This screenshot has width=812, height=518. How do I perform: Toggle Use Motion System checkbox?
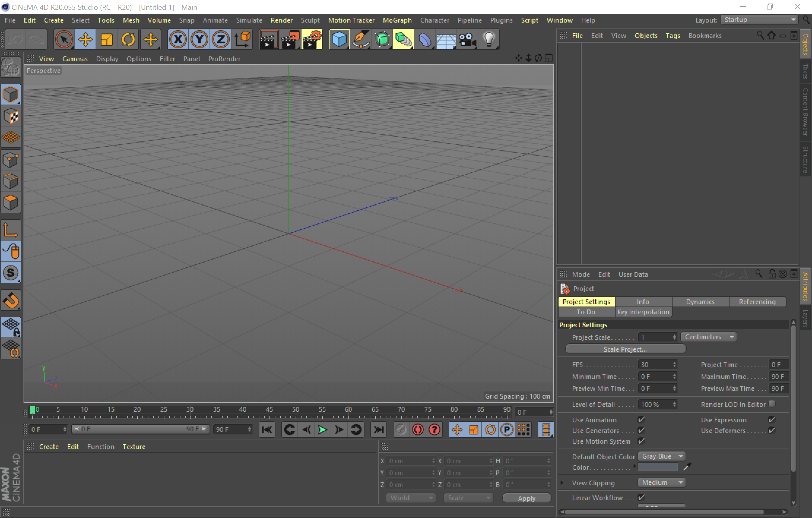pos(641,441)
